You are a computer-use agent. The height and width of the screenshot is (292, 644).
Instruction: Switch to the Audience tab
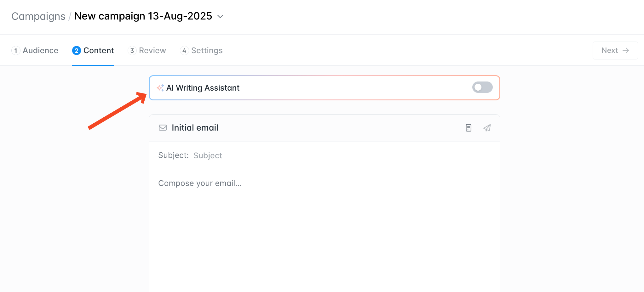[x=35, y=50]
